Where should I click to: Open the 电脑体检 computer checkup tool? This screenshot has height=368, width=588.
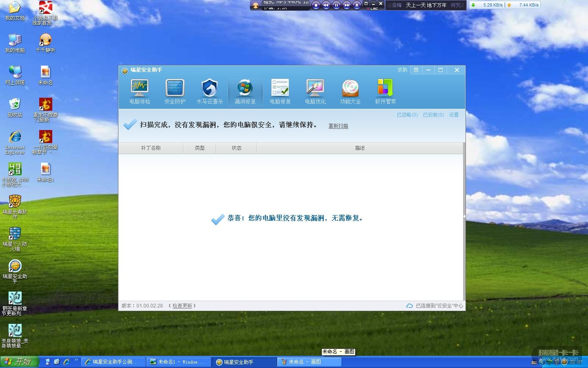click(x=140, y=92)
